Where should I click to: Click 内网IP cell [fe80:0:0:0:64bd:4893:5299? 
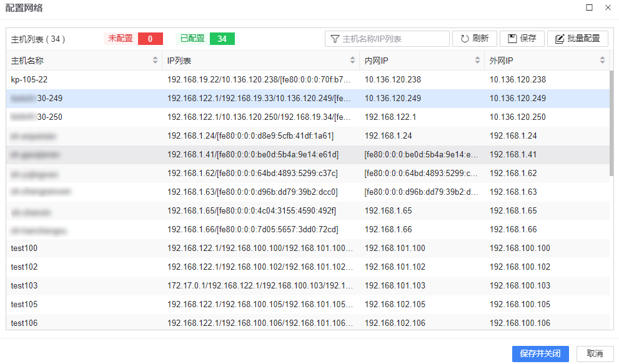(421, 174)
